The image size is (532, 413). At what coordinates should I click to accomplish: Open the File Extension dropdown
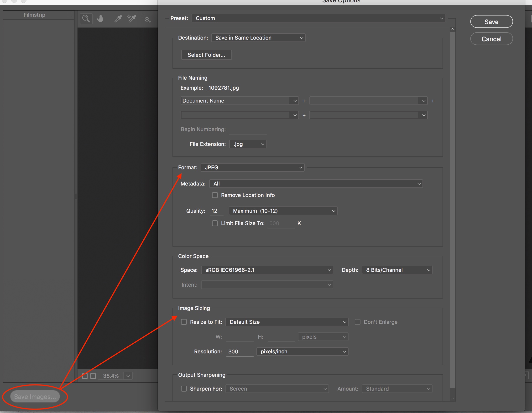[x=248, y=144]
